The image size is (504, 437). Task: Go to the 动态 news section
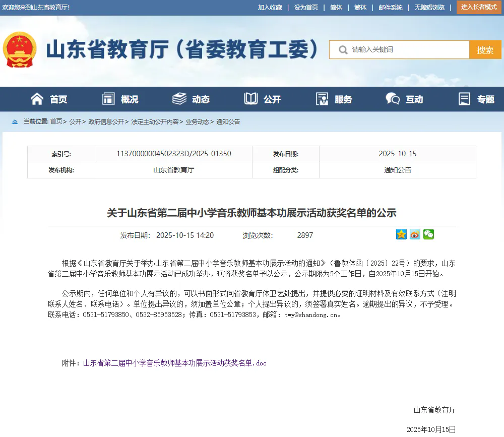tap(191, 99)
